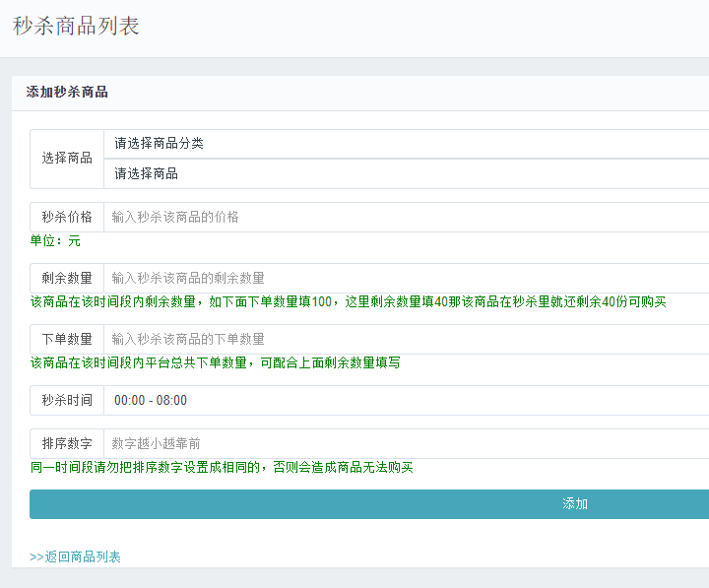Screen dimensions: 709x588
Task: Click the 秒杀价格 label addon
Action: tap(67, 217)
